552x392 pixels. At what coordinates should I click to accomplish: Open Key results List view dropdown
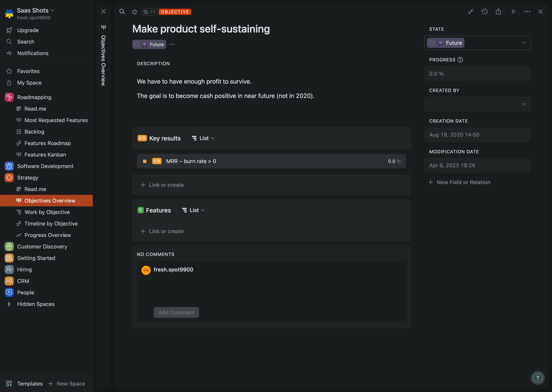(203, 138)
